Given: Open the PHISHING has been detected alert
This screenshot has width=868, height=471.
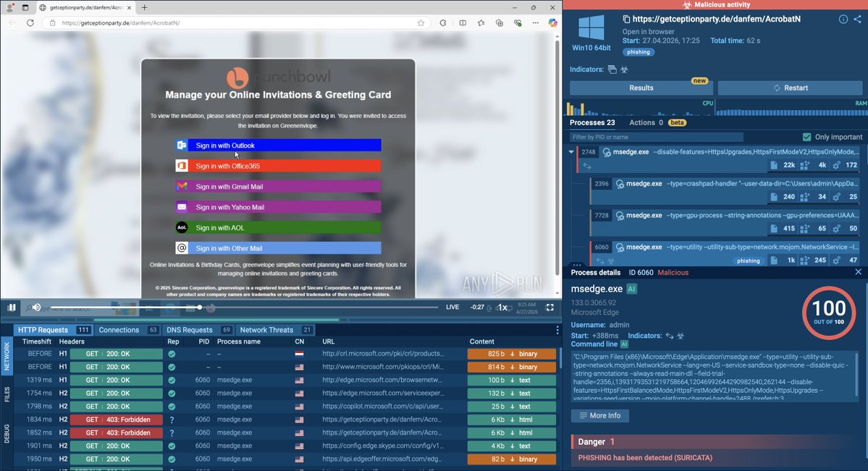Looking at the screenshot, I should tap(645, 458).
